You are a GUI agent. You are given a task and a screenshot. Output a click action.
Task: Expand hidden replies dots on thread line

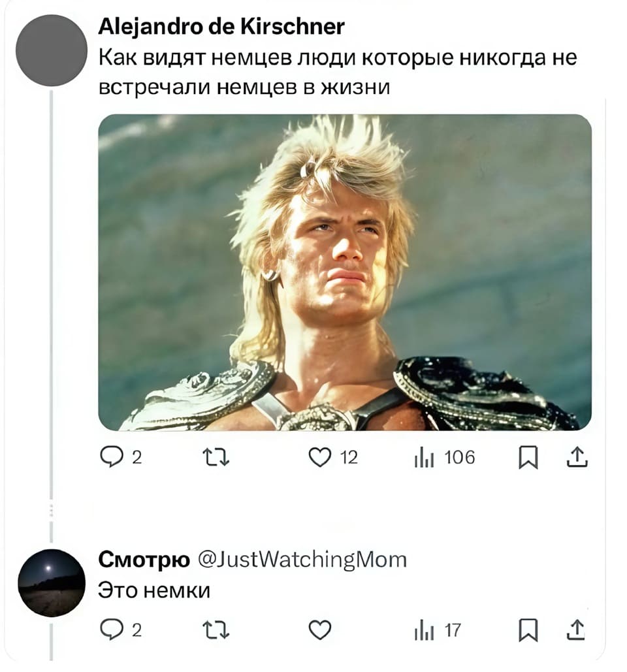[x=51, y=510]
